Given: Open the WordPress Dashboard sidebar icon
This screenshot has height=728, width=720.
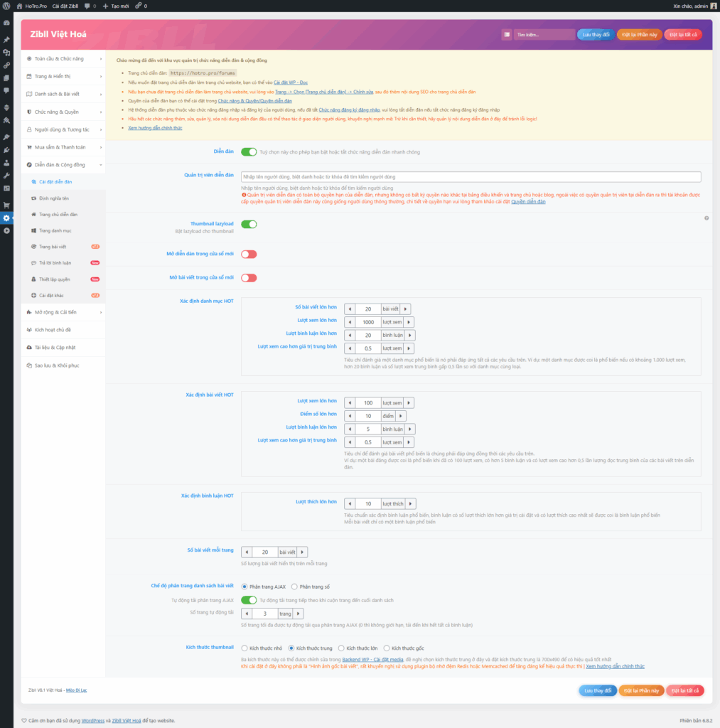Looking at the screenshot, I should tap(6, 22).
